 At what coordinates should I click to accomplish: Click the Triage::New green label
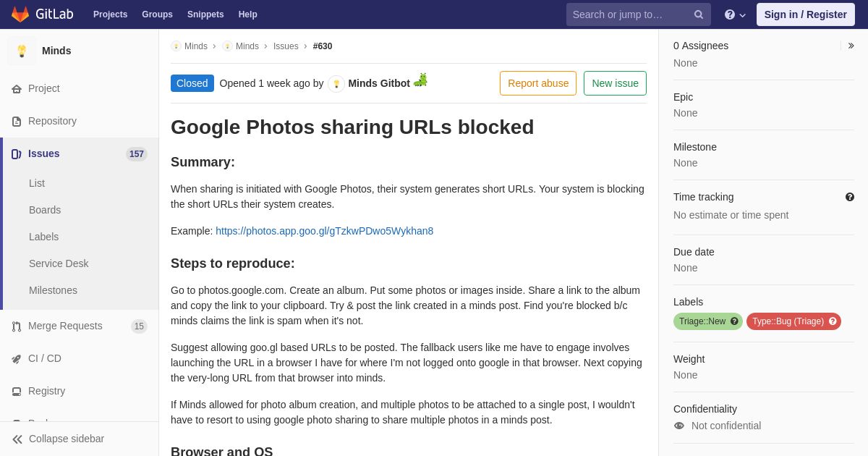[702, 321]
